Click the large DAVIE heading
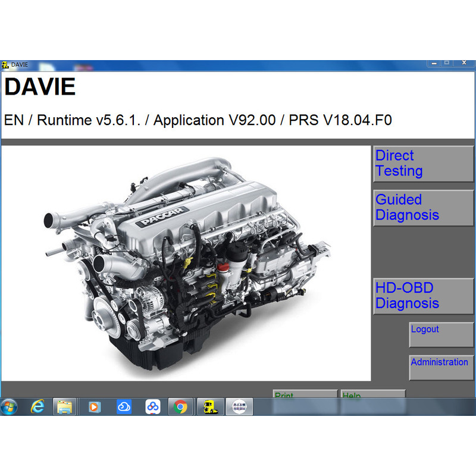 40,86
